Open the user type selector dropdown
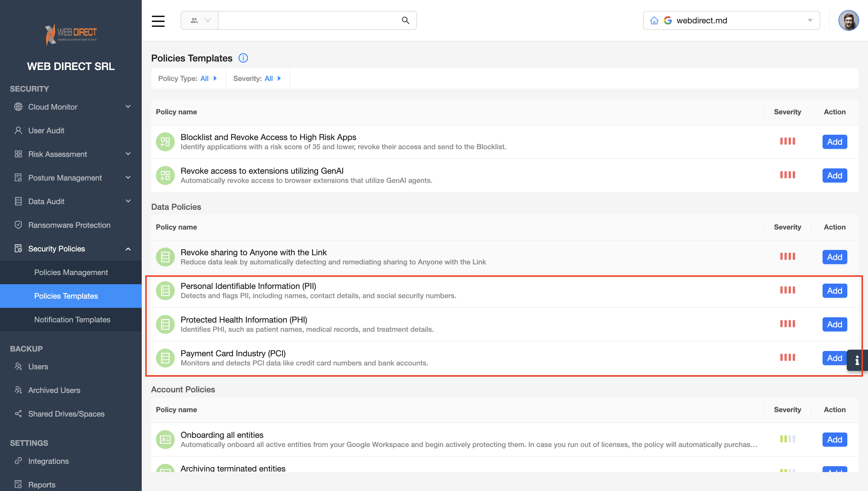Viewport: 868px width, 491px height. 200,21
